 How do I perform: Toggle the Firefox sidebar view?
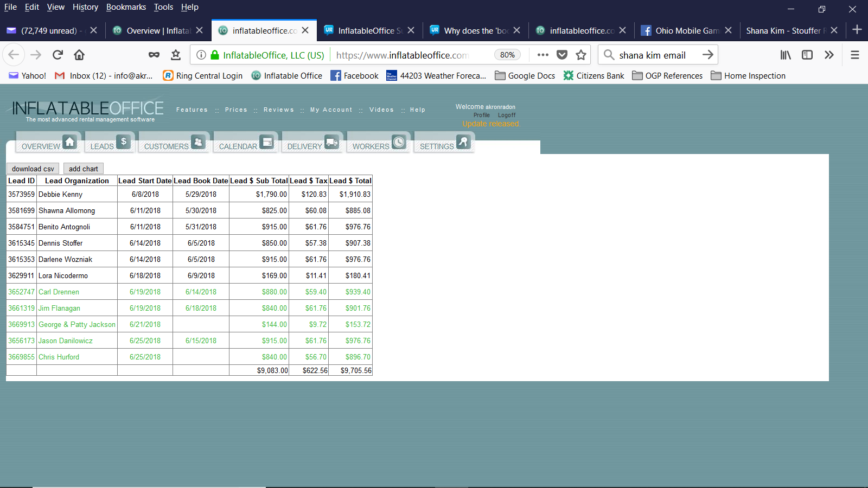tap(807, 55)
